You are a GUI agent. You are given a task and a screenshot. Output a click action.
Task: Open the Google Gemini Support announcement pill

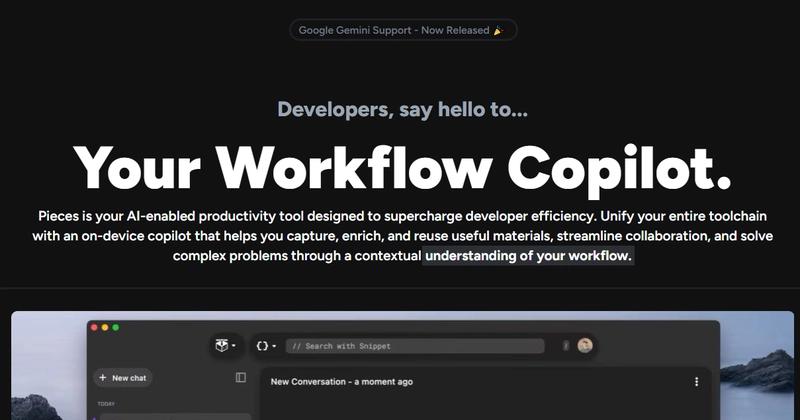coord(403,30)
